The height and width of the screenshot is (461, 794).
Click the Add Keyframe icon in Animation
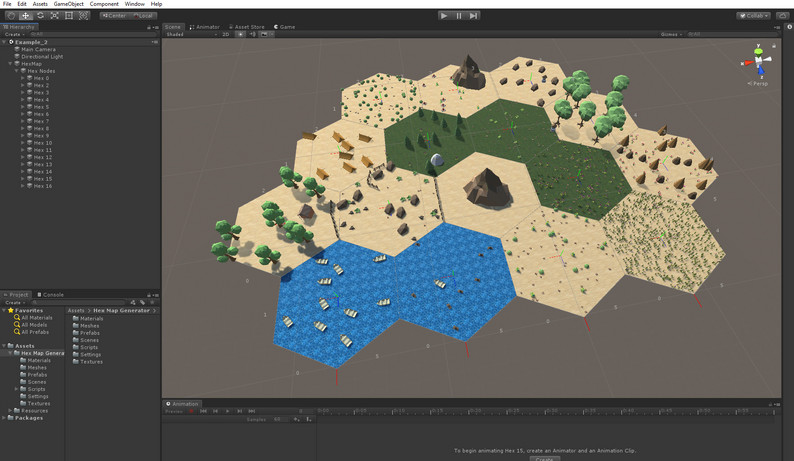(x=297, y=419)
